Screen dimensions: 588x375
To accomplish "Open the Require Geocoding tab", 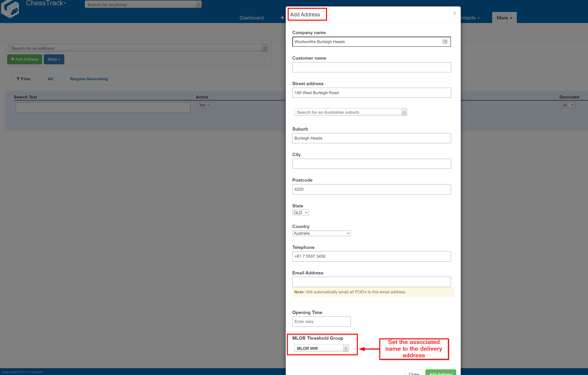I will 89,79.
